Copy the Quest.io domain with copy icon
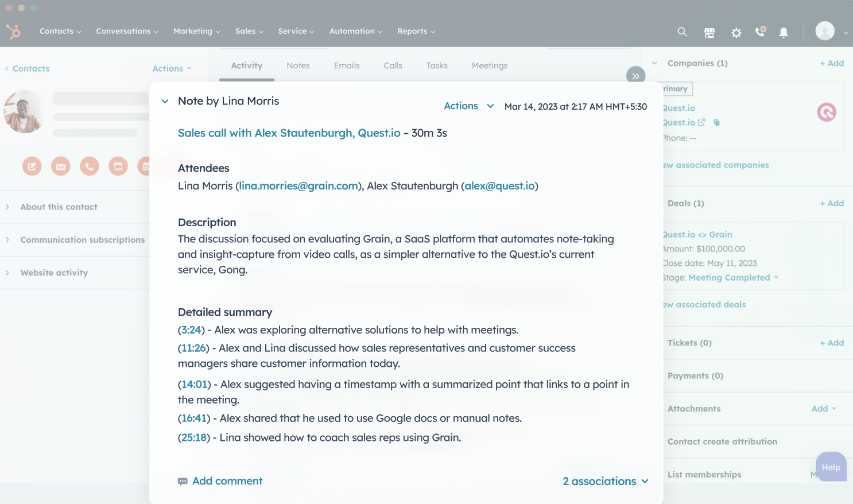Screen dimensions: 853x504 (x=717, y=122)
